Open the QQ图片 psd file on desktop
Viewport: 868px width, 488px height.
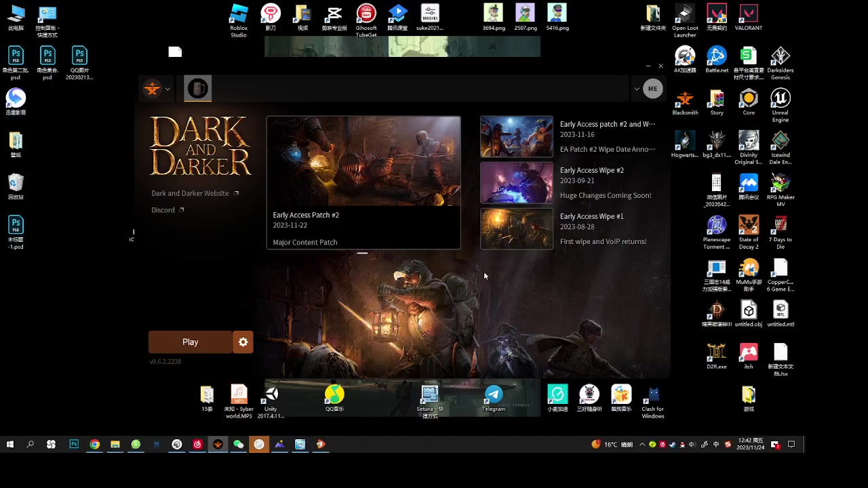(79, 63)
